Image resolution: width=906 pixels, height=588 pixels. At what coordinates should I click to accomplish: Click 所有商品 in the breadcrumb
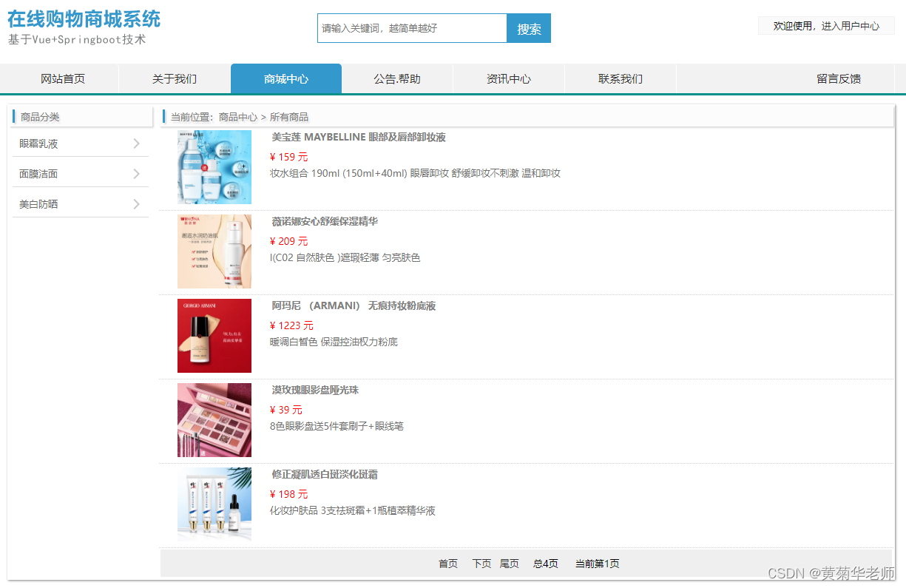pos(289,117)
